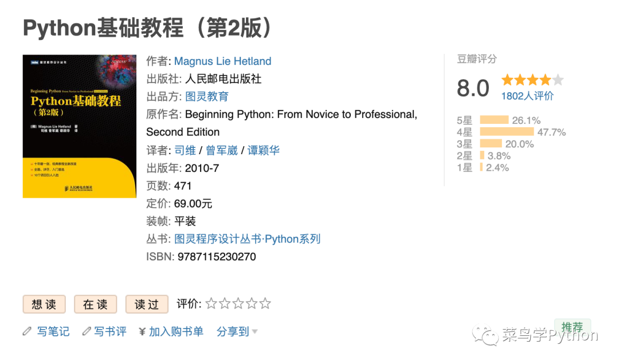
Task: Click the 47.7% percentage label
Action: (551, 132)
